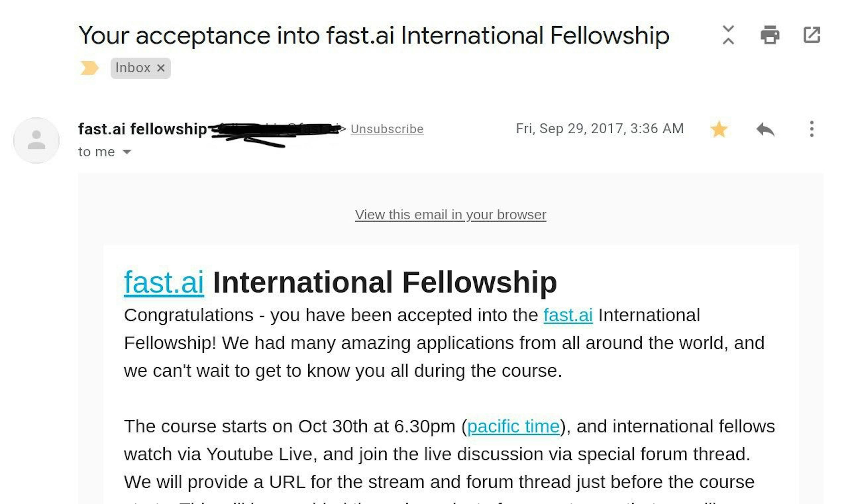Click the Sep 29, 2017 timestamp
Viewport: 844px width, 504px height.
point(599,129)
